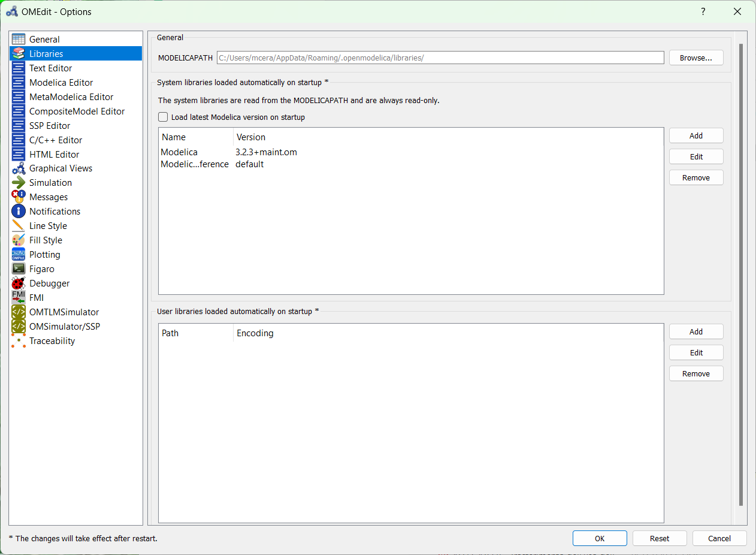Click the MODELICAPATH text field
The image size is (756, 555).
click(x=440, y=58)
